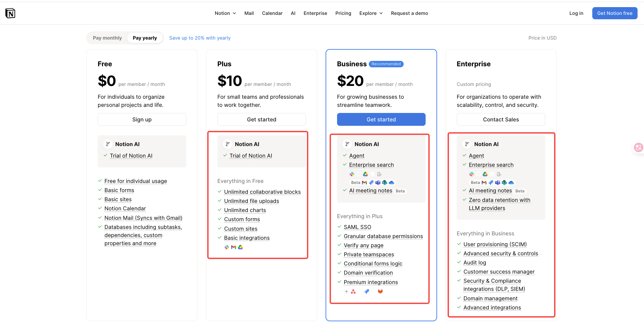Click the Gmail icon in Business plan Beta row
Viewport: 644px width, 326px height.
tap(364, 183)
